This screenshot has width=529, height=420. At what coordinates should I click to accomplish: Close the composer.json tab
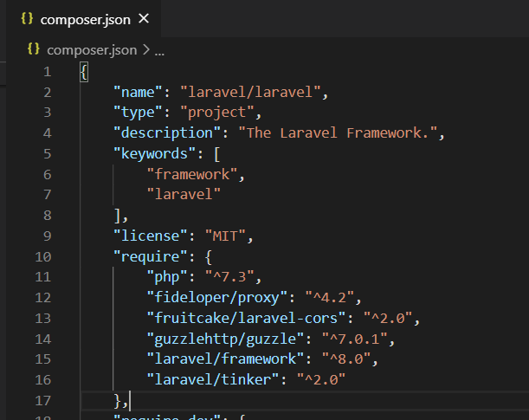tap(144, 18)
